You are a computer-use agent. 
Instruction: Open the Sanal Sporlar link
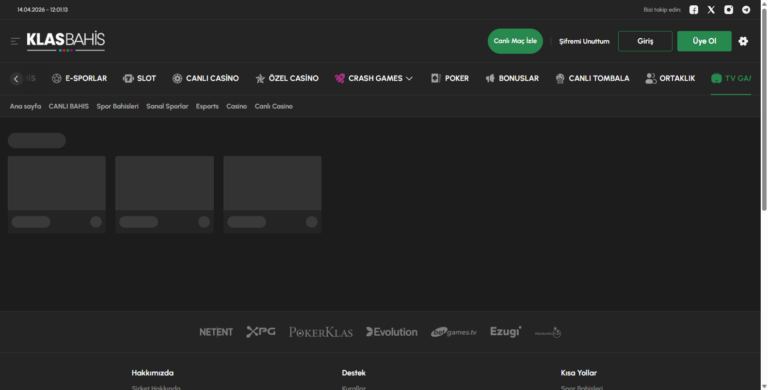coord(167,106)
